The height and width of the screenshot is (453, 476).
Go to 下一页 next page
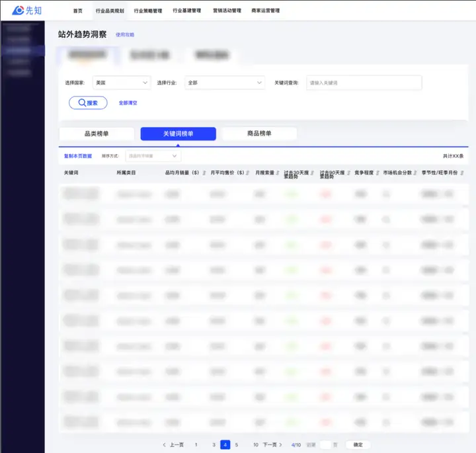272,445
